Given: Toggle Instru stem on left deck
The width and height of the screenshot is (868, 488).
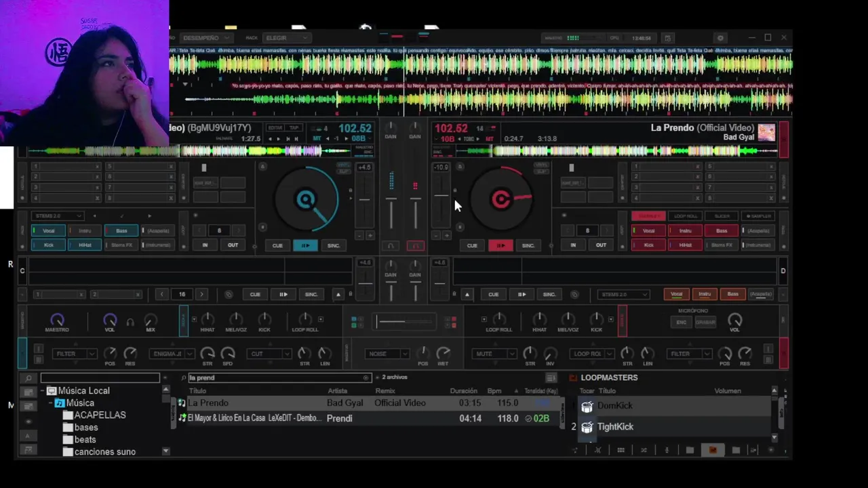Looking at the screenshot, I should tap(85, 230).
